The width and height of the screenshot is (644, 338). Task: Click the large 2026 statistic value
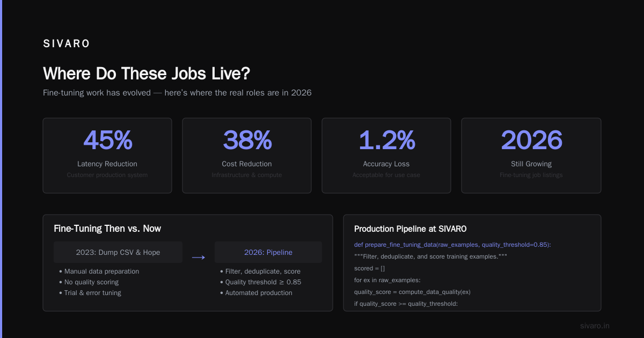pos(531,140)
